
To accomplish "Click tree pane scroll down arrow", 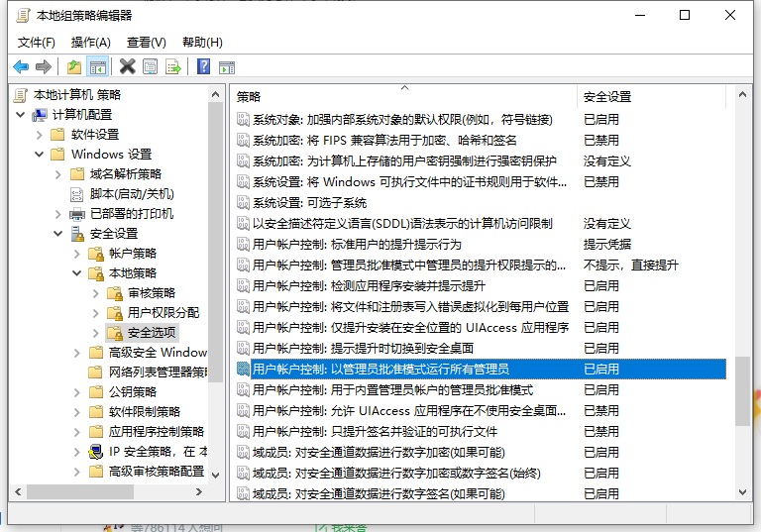I will click(216, 476).
